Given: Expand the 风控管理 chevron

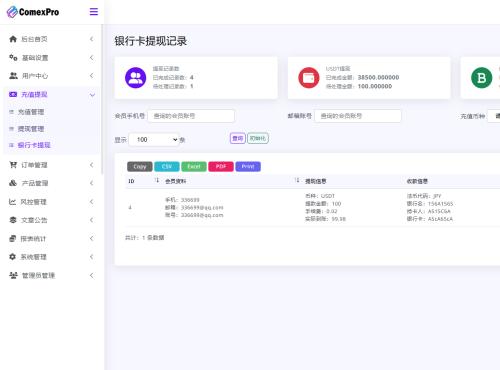Looking at the screenshot, I should point(92,202).
